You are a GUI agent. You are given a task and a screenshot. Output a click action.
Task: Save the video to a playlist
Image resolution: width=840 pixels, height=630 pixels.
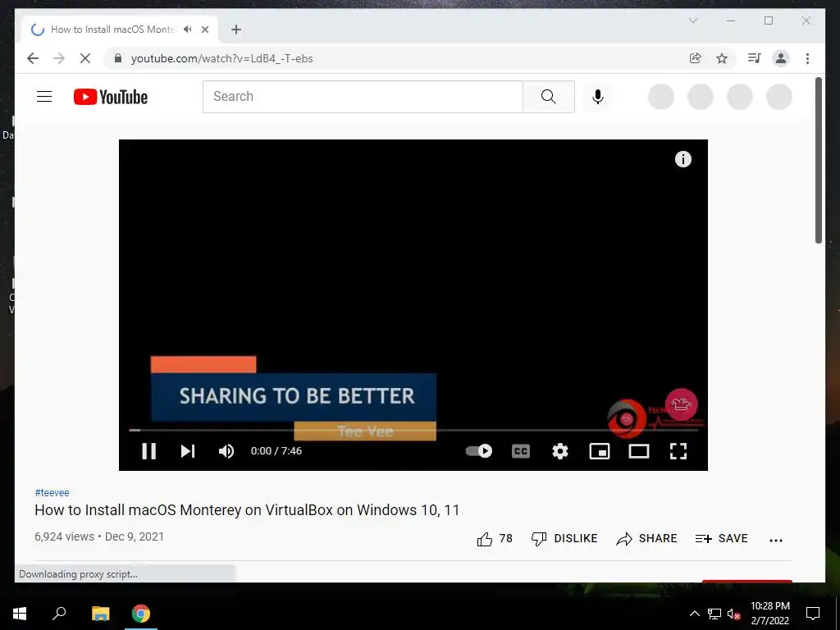pyautogui.click(x=721, y=538)
